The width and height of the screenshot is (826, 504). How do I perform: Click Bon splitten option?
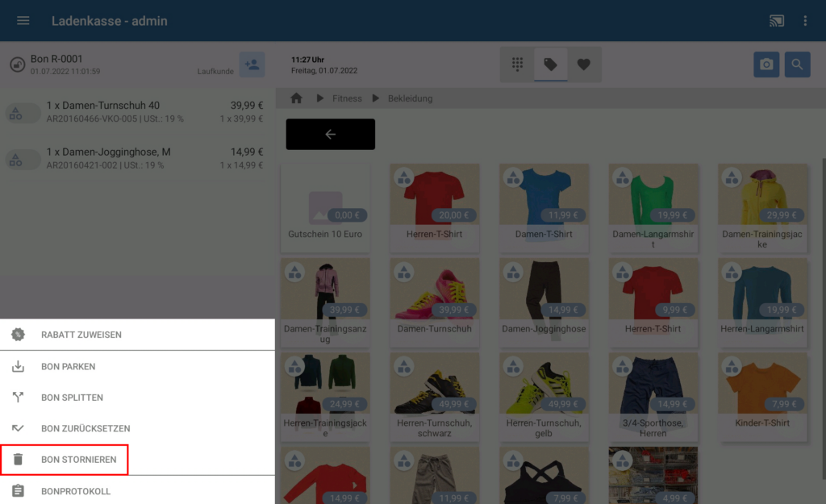(72, 398)
